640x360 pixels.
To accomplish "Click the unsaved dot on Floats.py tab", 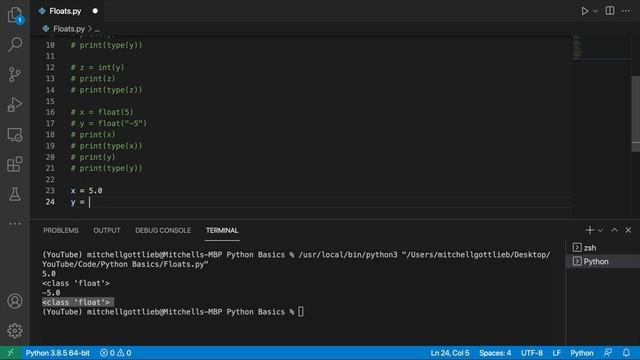I will (95, 11).
